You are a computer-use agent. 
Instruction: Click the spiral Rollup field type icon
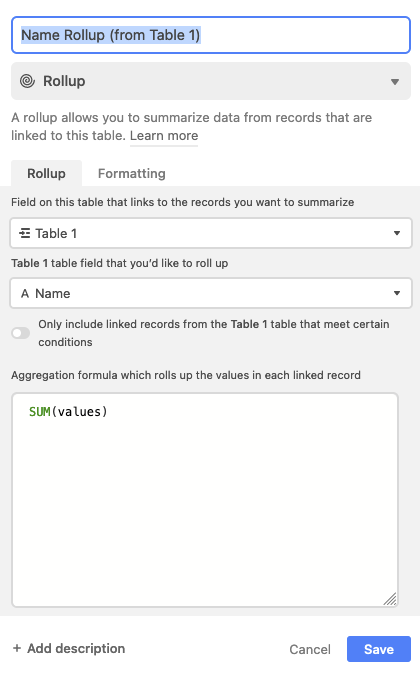27,81
